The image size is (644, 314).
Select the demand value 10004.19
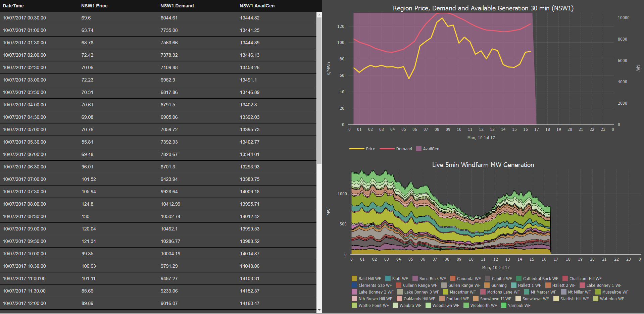tap(170, 254)
